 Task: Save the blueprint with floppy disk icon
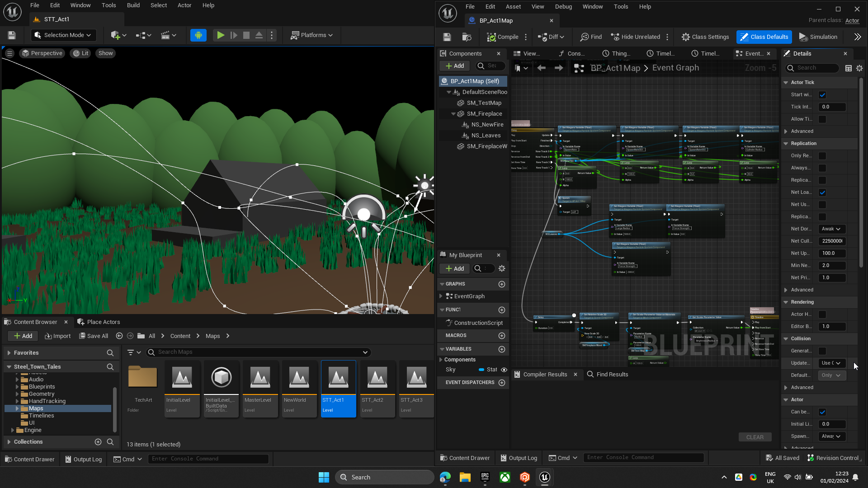pyautogui.click(x=447, y=37)
